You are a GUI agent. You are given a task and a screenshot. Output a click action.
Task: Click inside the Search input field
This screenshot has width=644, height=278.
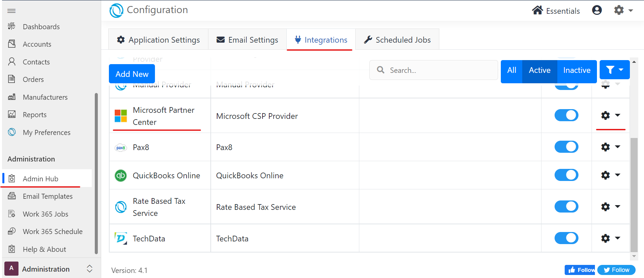(x=434, y=70)
